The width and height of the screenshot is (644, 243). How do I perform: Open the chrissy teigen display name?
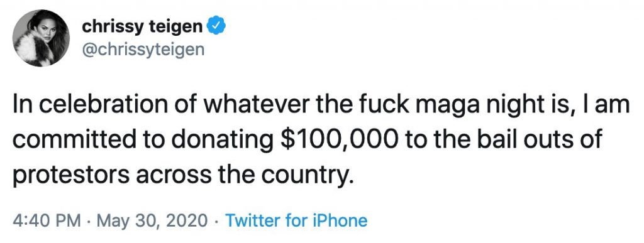pyautogui.click(x=142, y=27)
